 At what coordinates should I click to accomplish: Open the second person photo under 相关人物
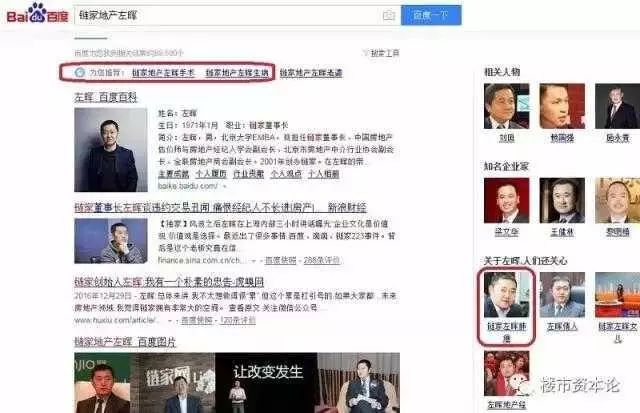tap(562, 106)
